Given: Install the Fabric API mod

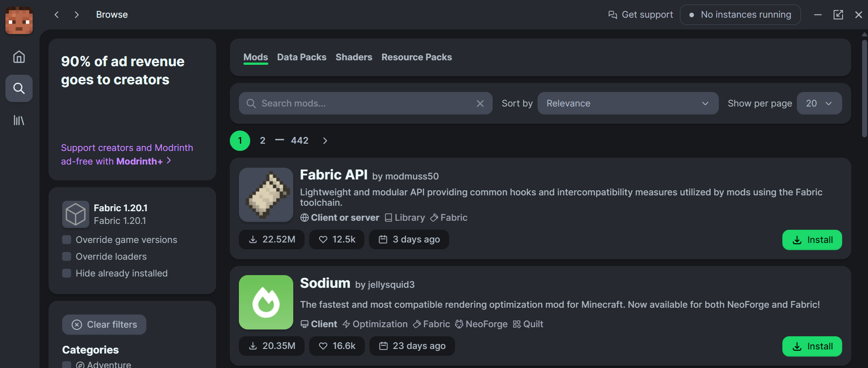Looking at the screenshot, I should pos(812,240).
